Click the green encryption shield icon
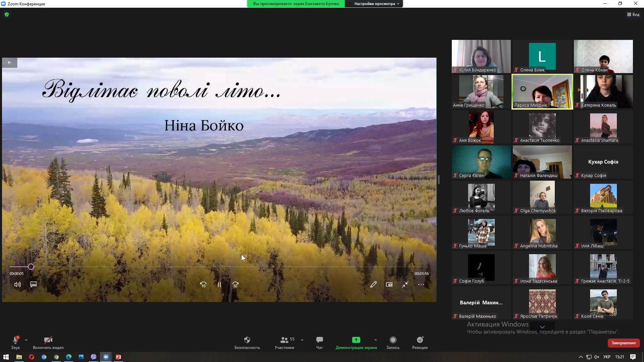Screen dimensions: 644x362 tap(7, 14)
